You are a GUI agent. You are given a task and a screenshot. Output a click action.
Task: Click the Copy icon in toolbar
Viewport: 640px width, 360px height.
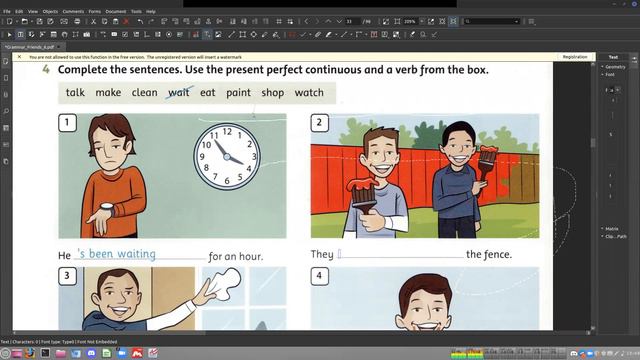[104, 21]
